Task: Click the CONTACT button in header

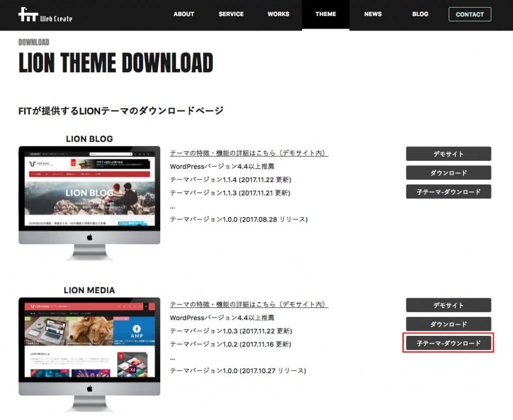Action: point(470,15)
